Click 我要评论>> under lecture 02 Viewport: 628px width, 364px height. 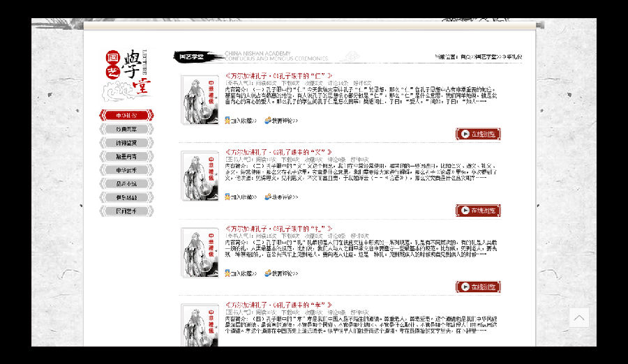[x=285, y=197]
